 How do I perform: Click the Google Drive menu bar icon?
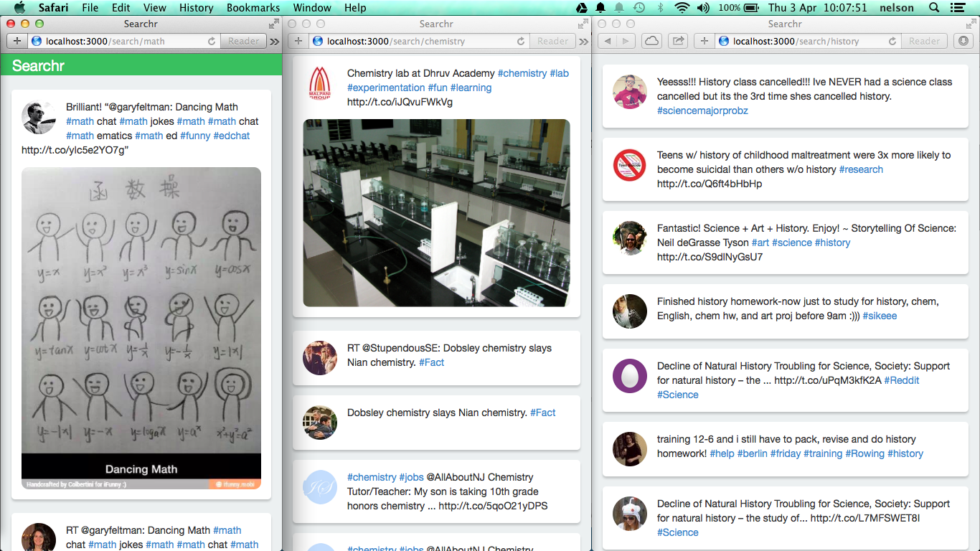tap(582, 8)
